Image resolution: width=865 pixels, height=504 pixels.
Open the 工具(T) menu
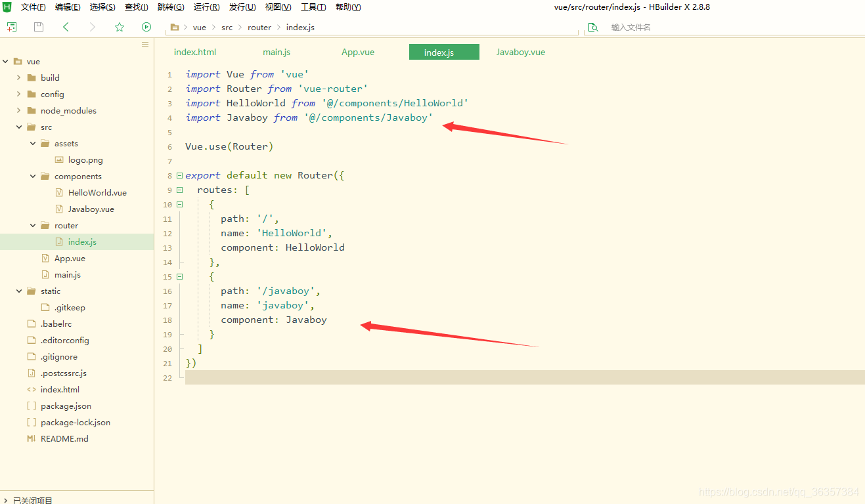[x=313, y=7]
